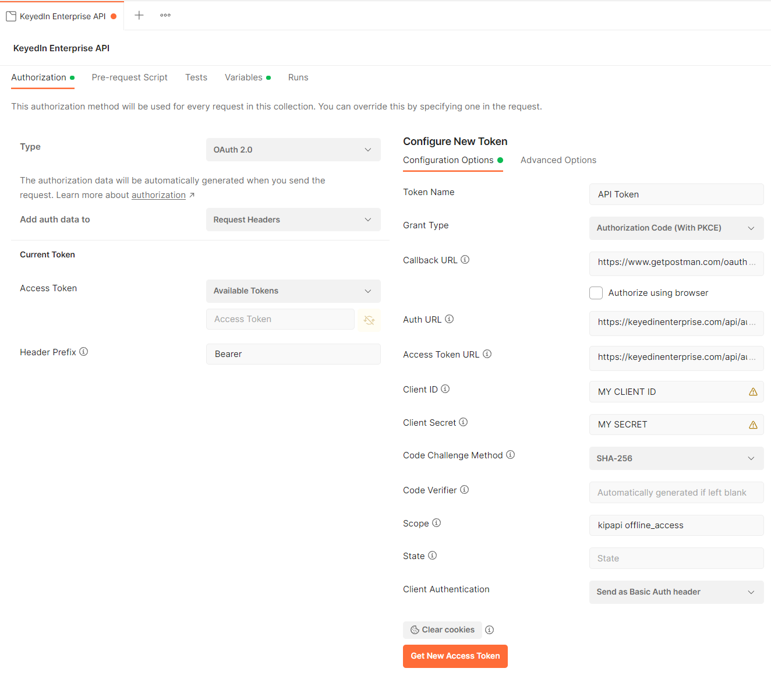This screenshot has width=771, height=700.
Task: Open the authorization Type dropdown
Action: [x=293, y=150]
